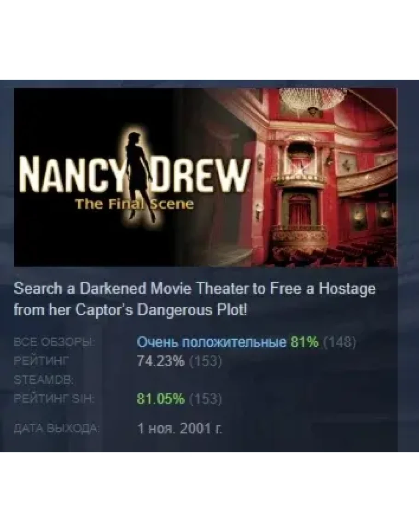Image resolution: width=419 pixels, height=532 pixels.
Task: Click the 74.23% SteamDB rating value
Action: (x=161, y=361)
